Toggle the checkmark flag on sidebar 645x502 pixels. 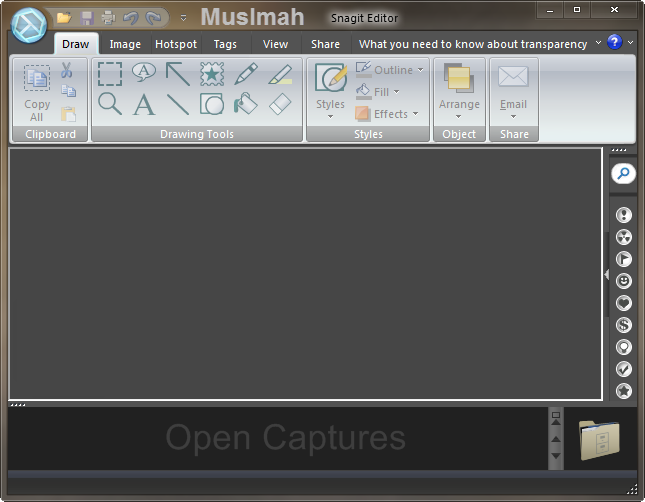[x=624, y=369]
